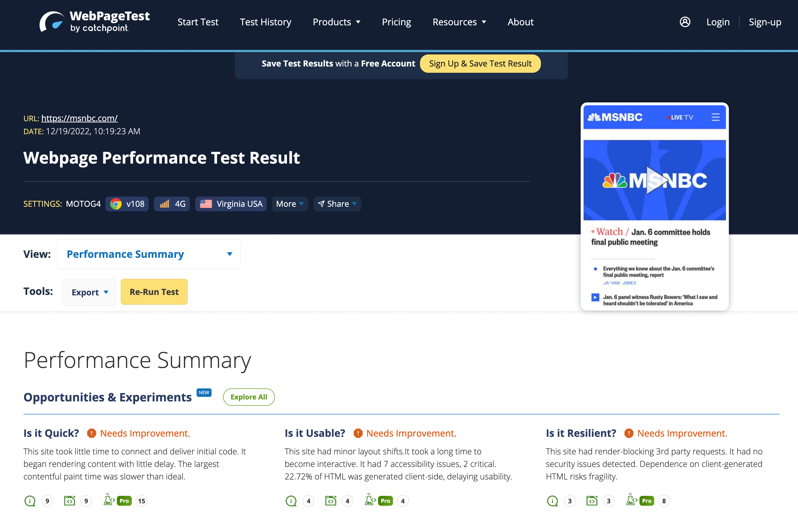798x532 pixels.
Task: Click the user account icon
Action: [686, 22]
